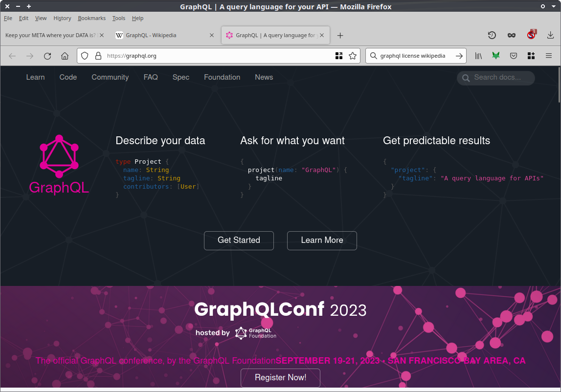Click the NoScript extension icon
Image resolution: width=561 pixels, height=392 pixels.
point(531,35)
